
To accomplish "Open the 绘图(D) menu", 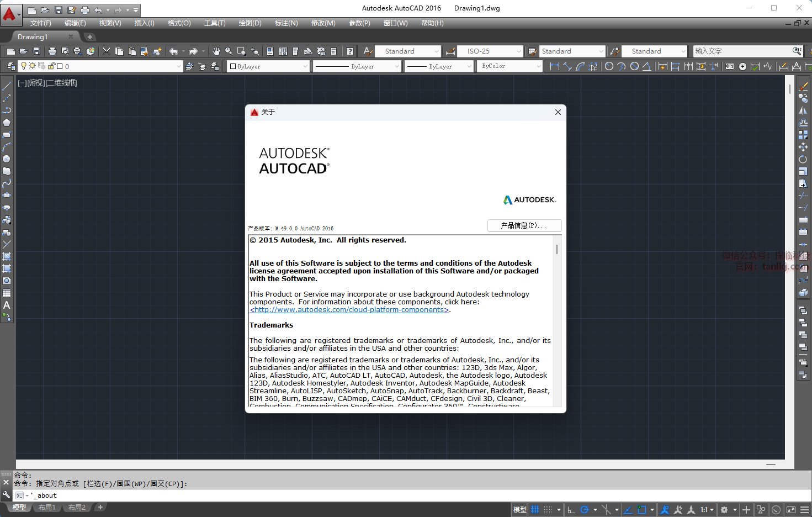I will click(x=250, y=23).
